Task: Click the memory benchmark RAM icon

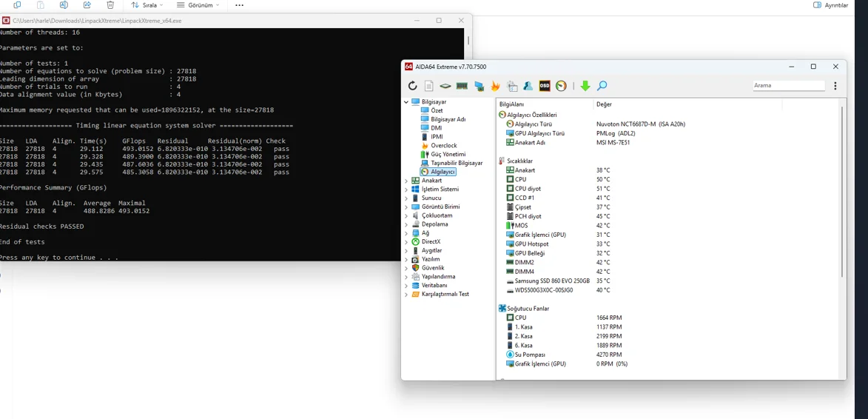Action: coord(462,86)
